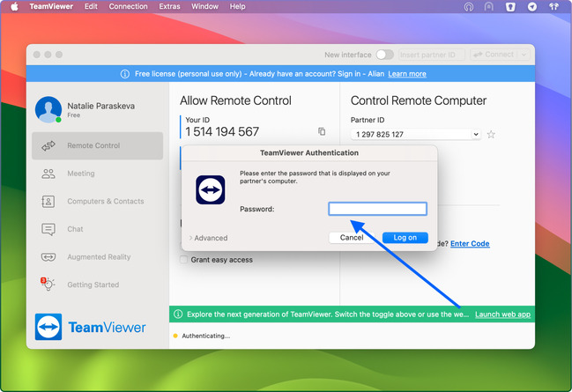
Task: Copy Your ID with the copy icon
Action: 322,131
